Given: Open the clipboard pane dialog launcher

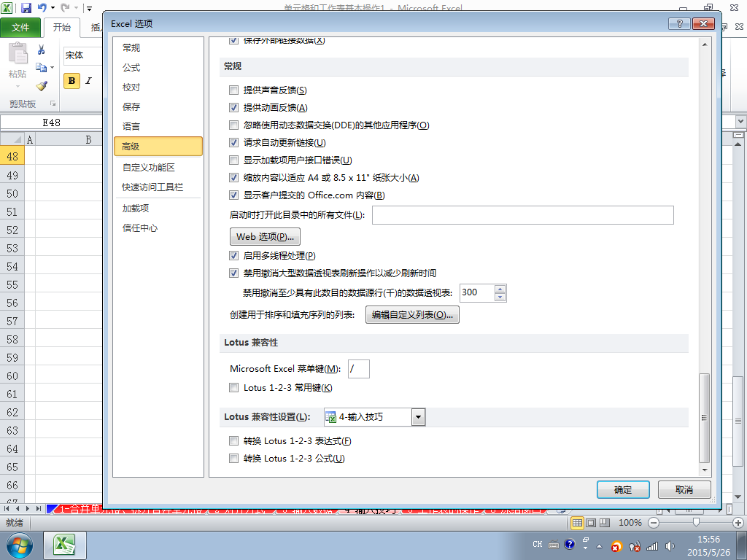Looking at the screenshot, I should tap(53, 104).
